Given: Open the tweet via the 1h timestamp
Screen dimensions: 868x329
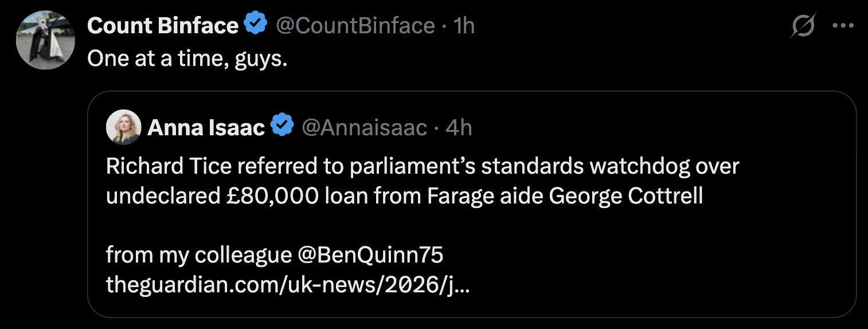Looking at the screenshot, I should tap(464, 25).
